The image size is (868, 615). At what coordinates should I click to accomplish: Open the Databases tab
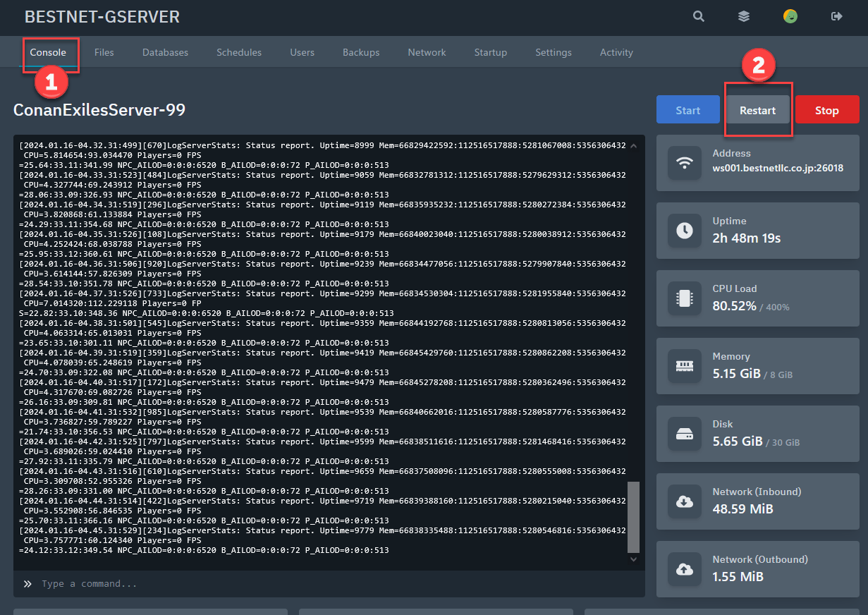pos(165,52)
